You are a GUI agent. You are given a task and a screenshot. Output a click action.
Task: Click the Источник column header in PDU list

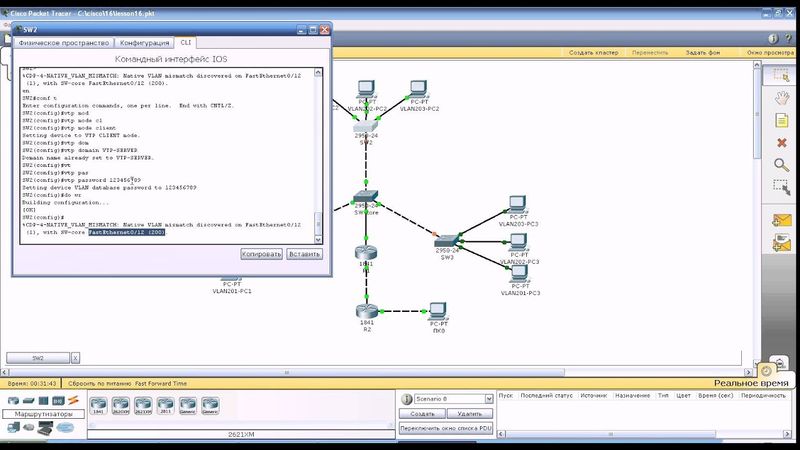(593, 395)
